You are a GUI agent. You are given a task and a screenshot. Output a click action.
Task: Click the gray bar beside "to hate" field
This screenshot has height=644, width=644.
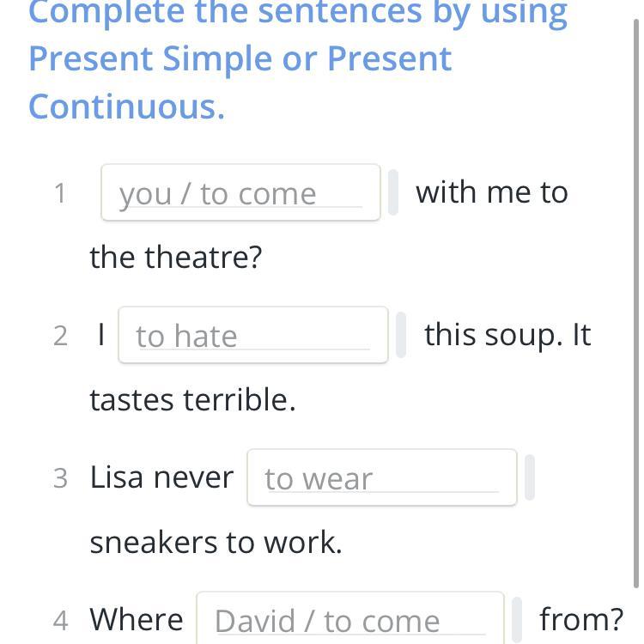pos(401,335)
